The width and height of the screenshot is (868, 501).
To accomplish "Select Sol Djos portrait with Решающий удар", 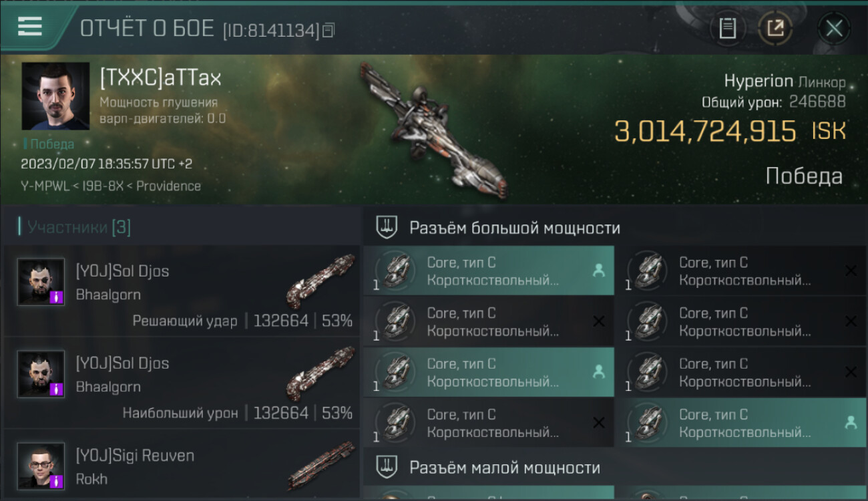I will (41, 282).
